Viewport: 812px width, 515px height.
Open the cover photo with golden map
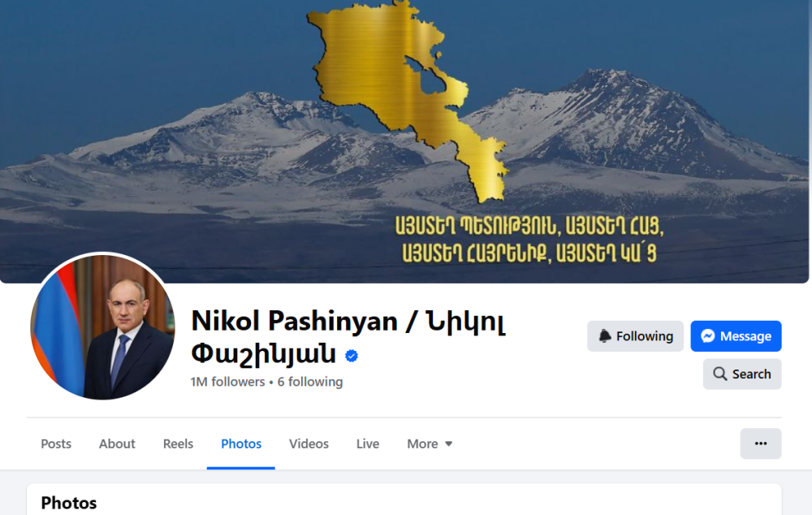pyautogui.click(x=404, y=141)
